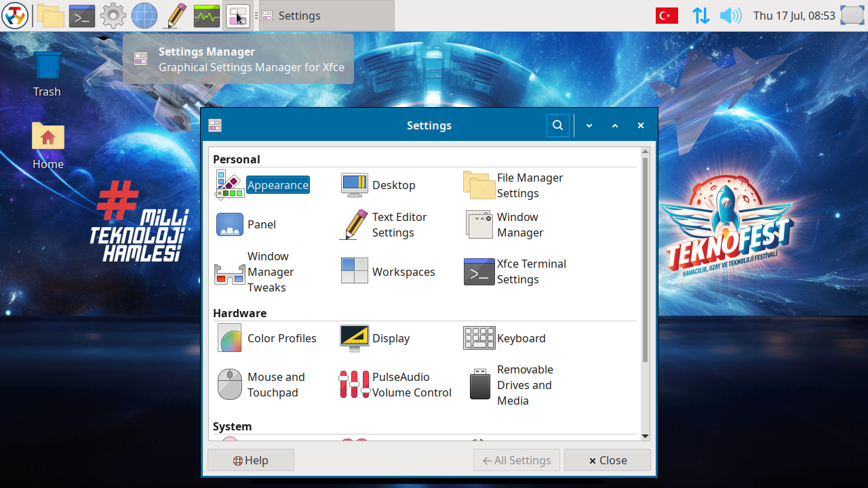Launch the terminal from the top panel
This screenshot has height=488, width=868.
(82, 16)
